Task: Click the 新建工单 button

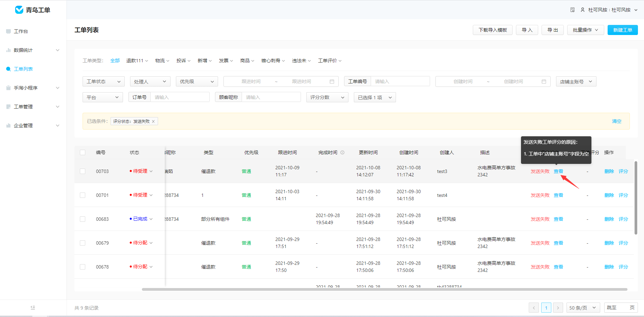Action: point(623,30)
